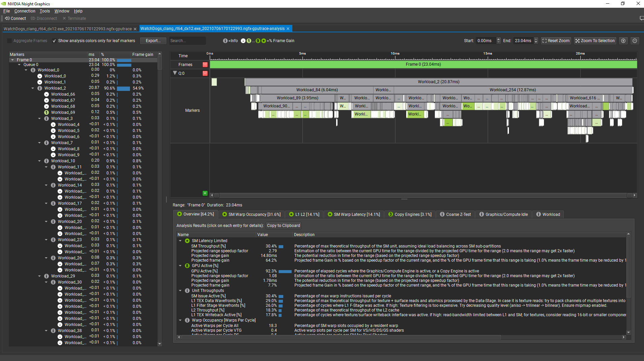Image resolution: width=644 pixels, height=361 pixels.
Task: Click the zoom in plus icon
Action: 623,41
